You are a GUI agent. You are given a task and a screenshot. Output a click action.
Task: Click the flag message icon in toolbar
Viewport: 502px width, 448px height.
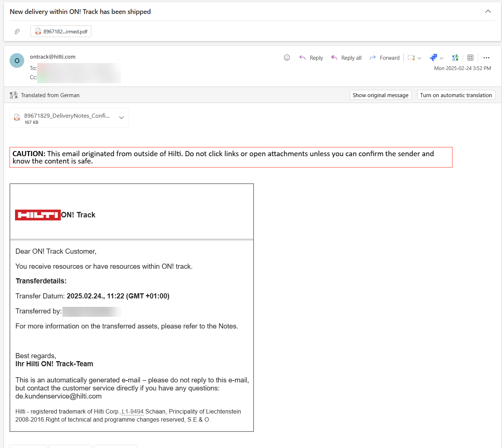tap(411, 58)
